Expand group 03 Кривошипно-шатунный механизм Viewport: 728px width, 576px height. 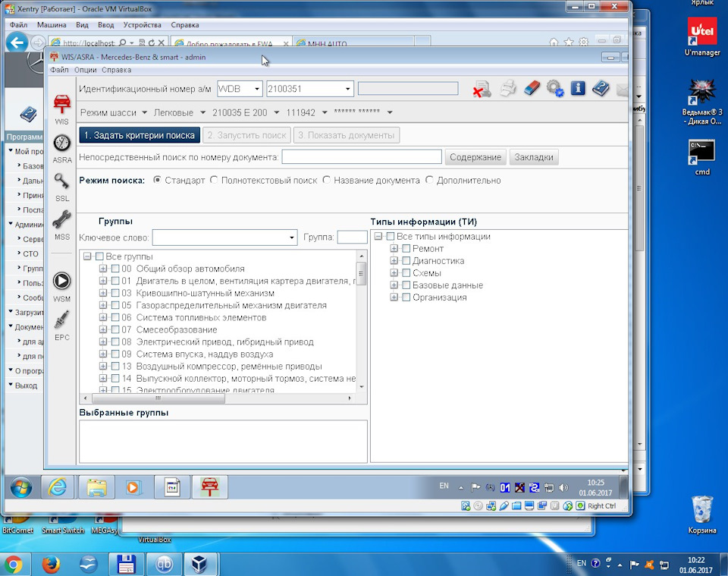pos(103,293)
